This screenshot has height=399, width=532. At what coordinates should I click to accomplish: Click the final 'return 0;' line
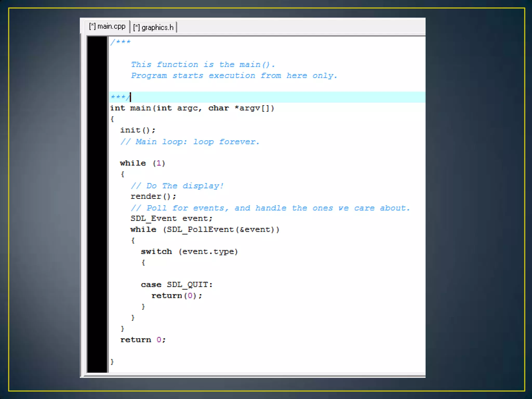point(143,340)
